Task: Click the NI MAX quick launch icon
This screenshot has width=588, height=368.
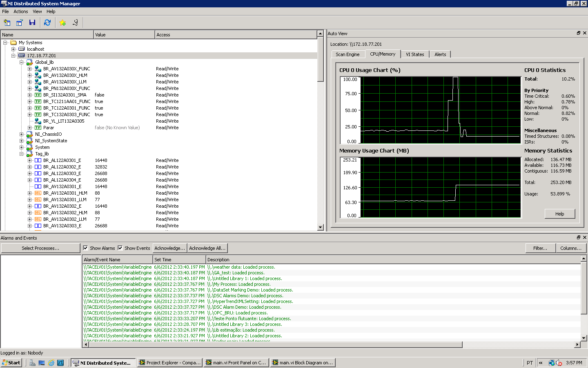Action: [x=60, y=363]
